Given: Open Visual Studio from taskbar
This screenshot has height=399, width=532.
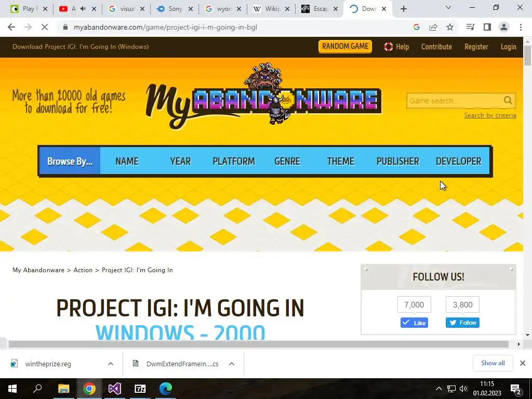Looking at the screenshot, I should (x=115, y=389).
